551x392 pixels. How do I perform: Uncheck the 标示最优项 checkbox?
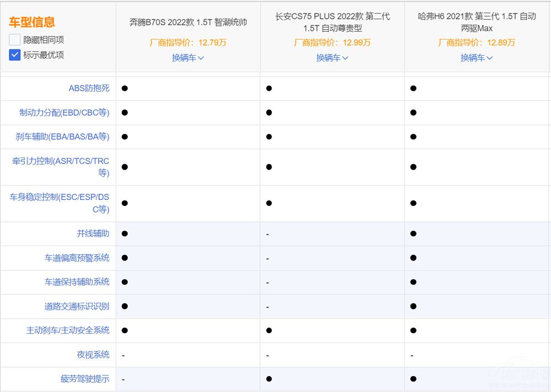coord(15,55)
